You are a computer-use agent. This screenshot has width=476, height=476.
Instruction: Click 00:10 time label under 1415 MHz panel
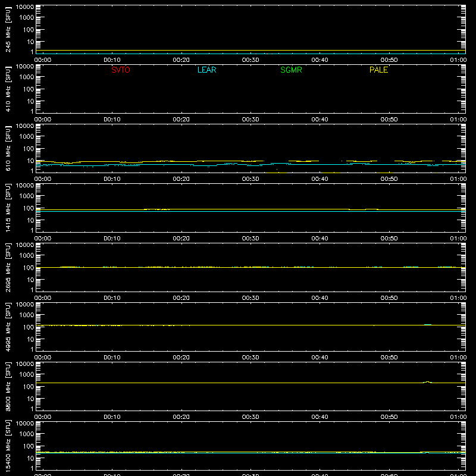tap(112, 239)
